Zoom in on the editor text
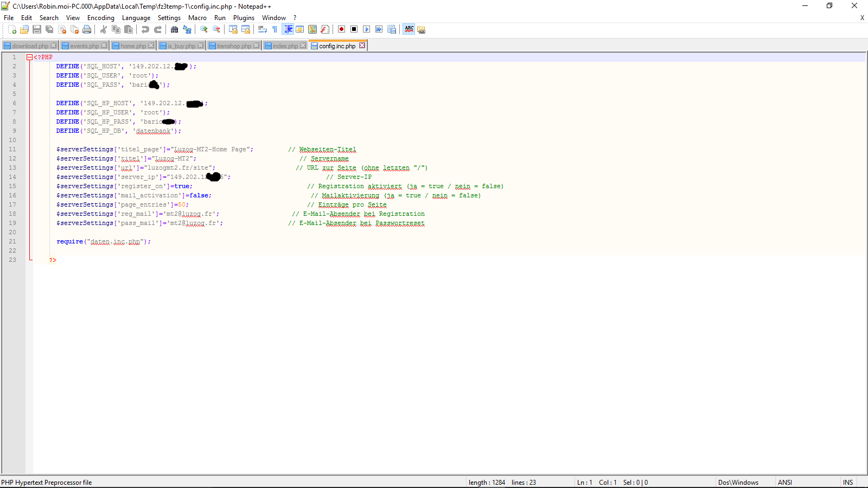Viewport: 868px width, 488px height. coord(204,29)
